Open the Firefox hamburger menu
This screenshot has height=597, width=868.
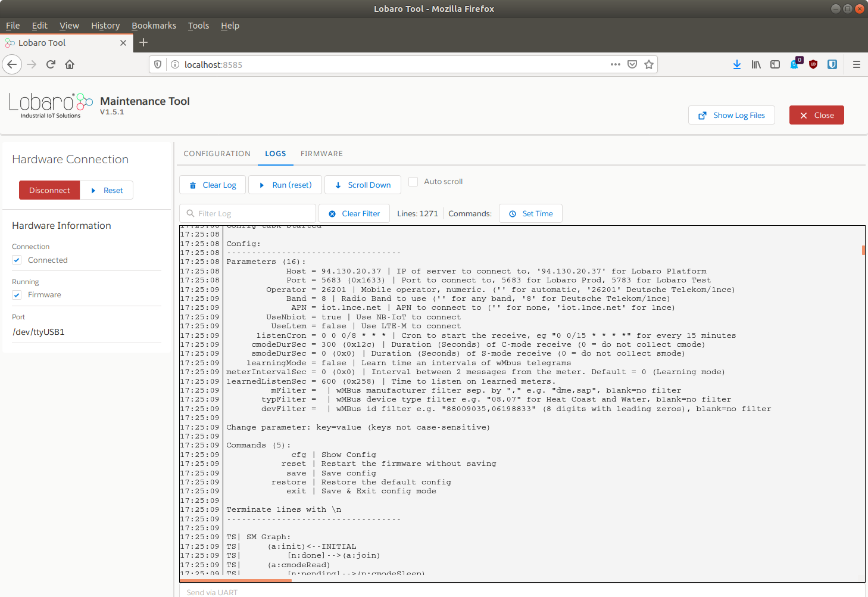(857, 64)
